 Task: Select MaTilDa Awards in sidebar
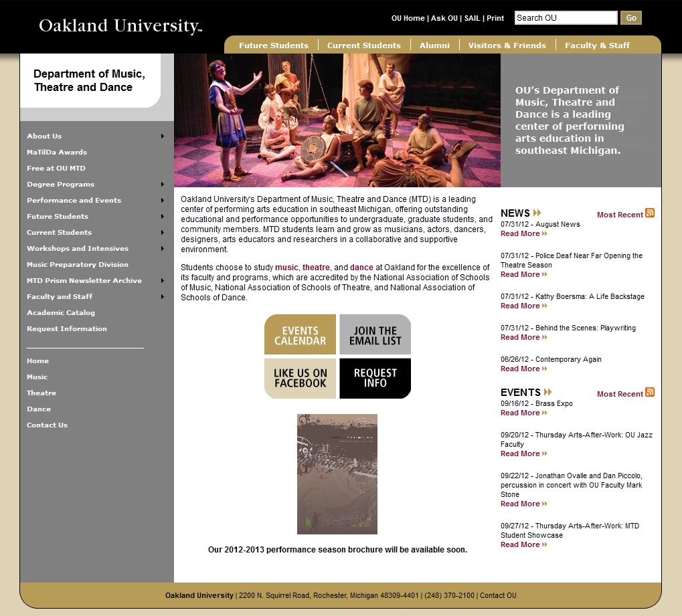[x=57, y=152]
